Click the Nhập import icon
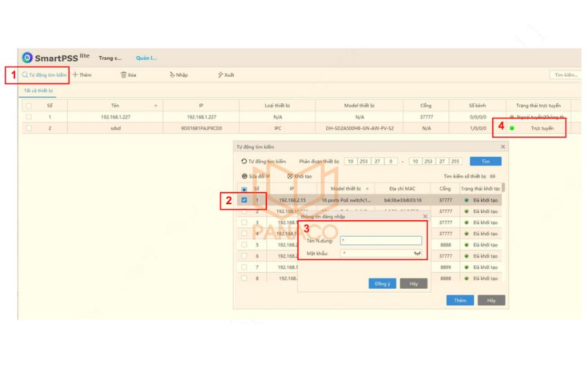 point(172,75)
